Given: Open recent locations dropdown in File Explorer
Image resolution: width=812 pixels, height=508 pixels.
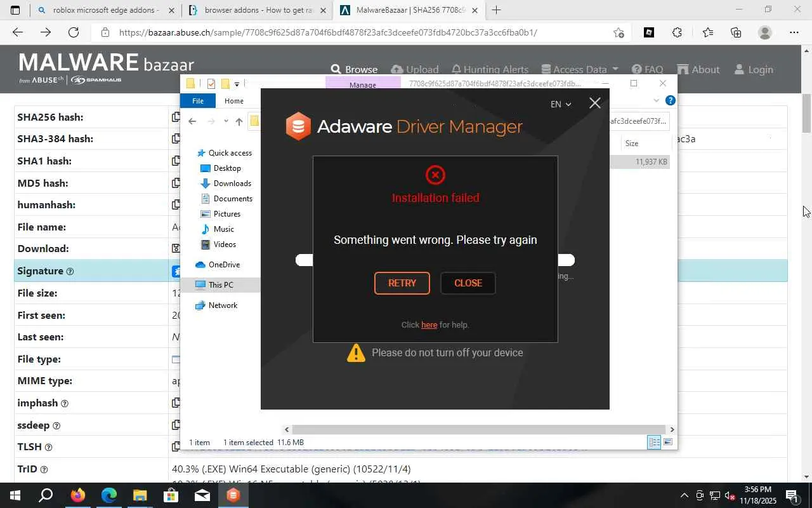Looking at the screenshot, I should tap(226, 121).
